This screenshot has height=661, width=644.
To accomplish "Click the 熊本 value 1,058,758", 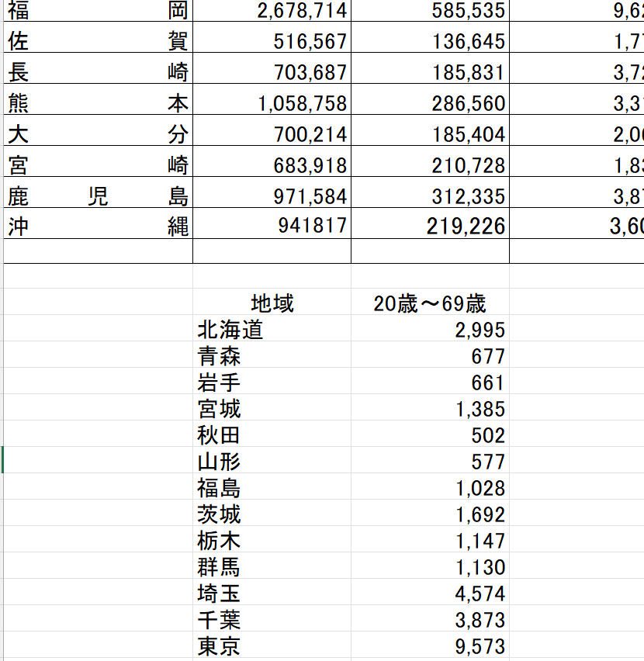I will tap(272, 103).
